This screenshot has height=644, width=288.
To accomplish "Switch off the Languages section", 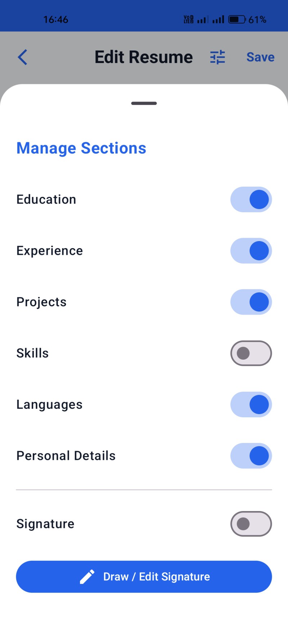I will 251,404.
